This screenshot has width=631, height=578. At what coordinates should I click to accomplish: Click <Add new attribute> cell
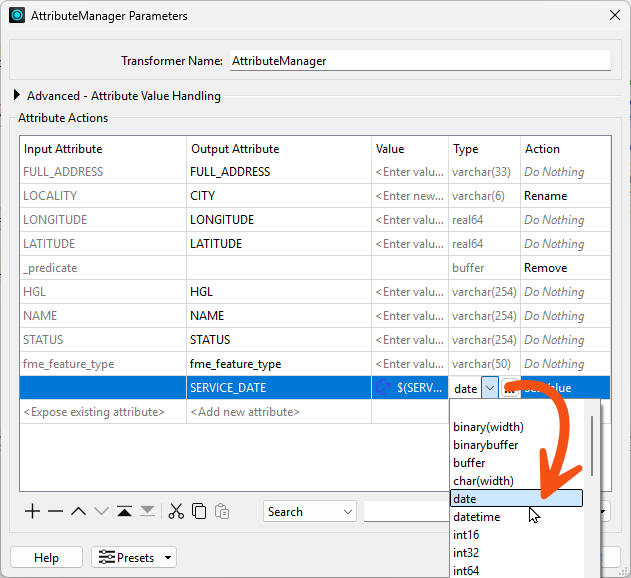[279, 412]
